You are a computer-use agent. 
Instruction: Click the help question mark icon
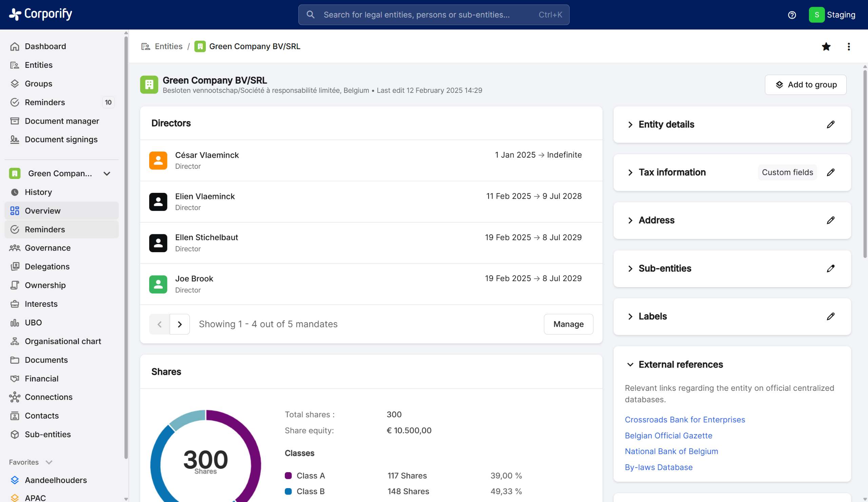click(791, 15)
